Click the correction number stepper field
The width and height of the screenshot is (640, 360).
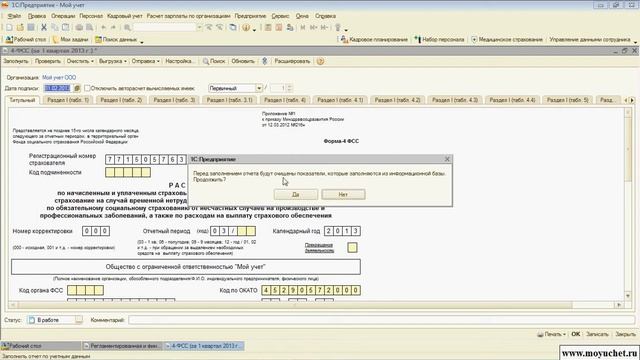pyautogui.click(x=281, y=88)
